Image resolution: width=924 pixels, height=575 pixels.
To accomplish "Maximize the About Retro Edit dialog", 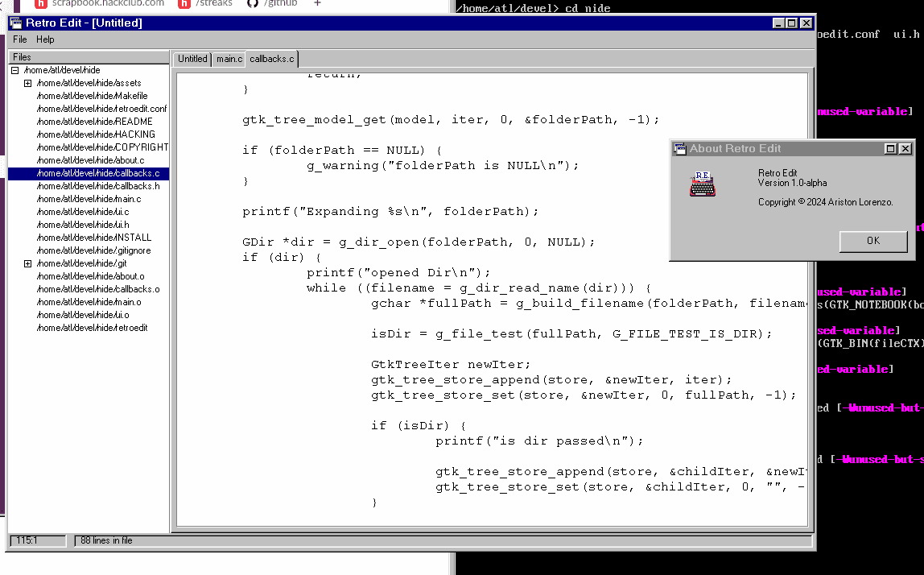I will click(x=891, y=149).
